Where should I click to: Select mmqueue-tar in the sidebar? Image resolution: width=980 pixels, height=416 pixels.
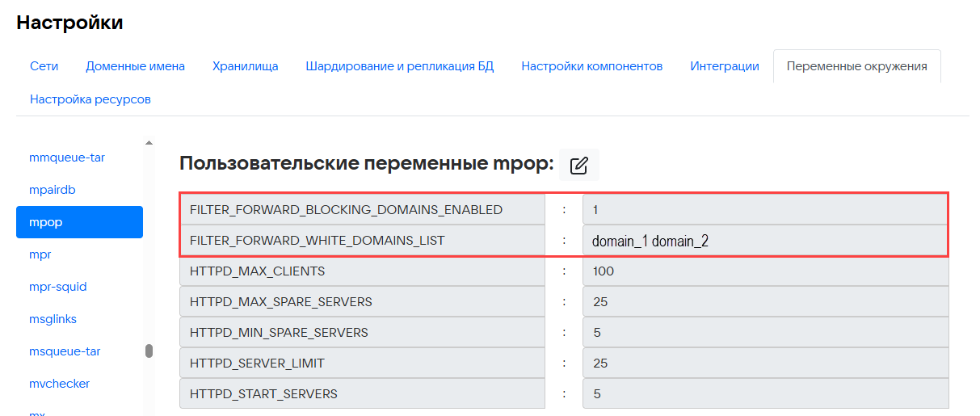tap(67, 158)
